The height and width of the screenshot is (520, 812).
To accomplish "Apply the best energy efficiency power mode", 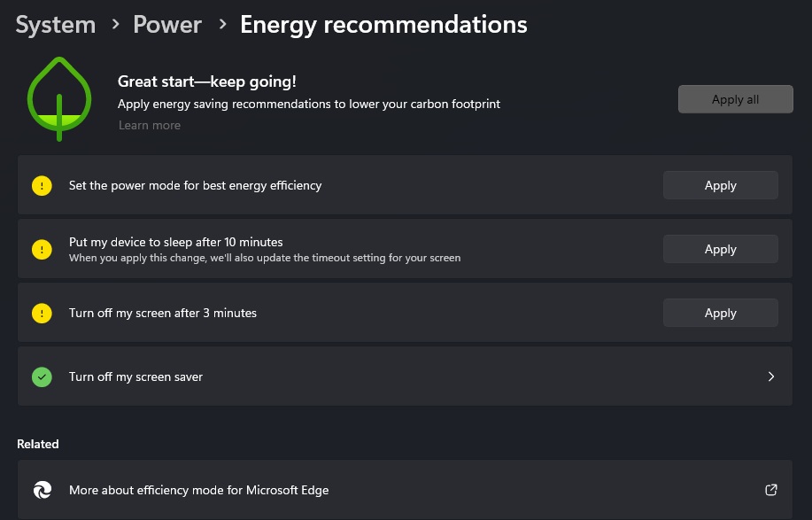I will coord(720,186).
